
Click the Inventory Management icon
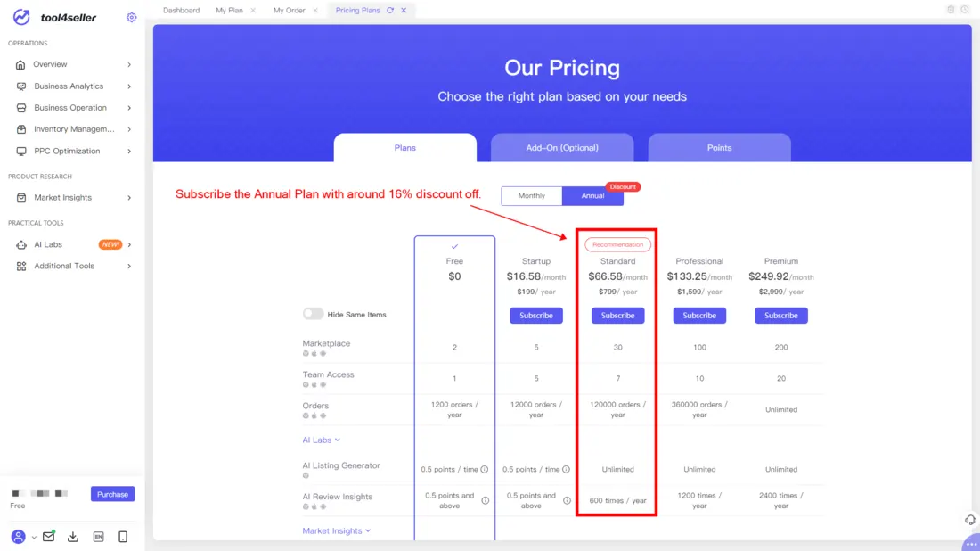coord(20,129)
